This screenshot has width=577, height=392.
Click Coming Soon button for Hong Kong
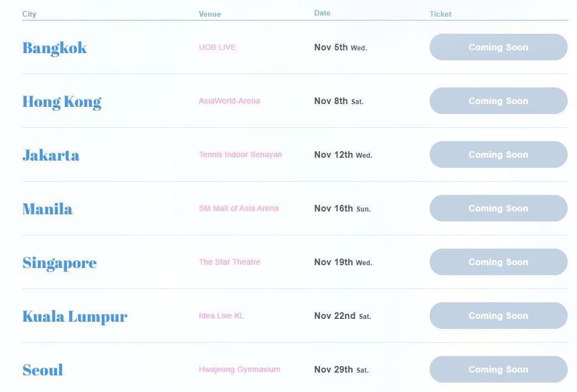pos(498,101)
